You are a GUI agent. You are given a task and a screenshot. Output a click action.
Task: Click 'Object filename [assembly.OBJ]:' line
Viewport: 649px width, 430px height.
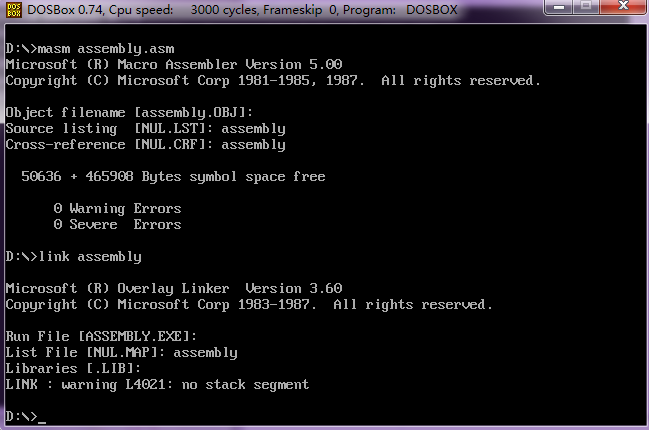point(129,113)
